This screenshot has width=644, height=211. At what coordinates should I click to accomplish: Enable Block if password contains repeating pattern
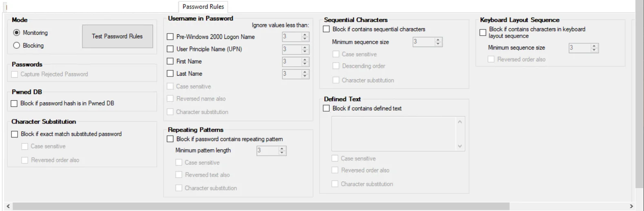170,139
